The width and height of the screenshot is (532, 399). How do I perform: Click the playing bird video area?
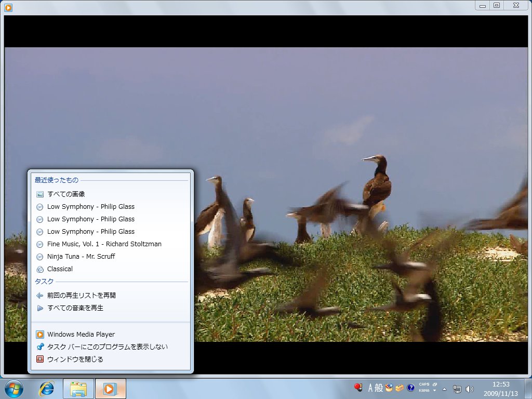pyautogui.click(x=266, y=194)
